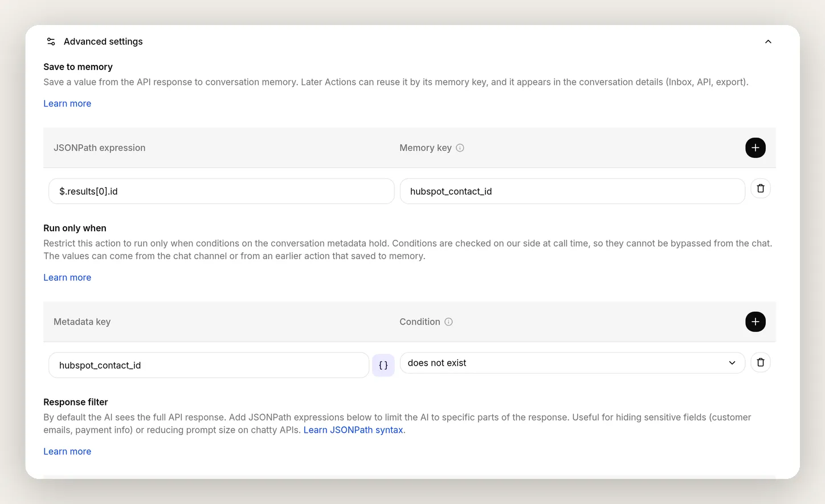The image size is (825, 504).
Task: Open the 'does not exist' condition dropdown
Action: click(x=572, y=363)
